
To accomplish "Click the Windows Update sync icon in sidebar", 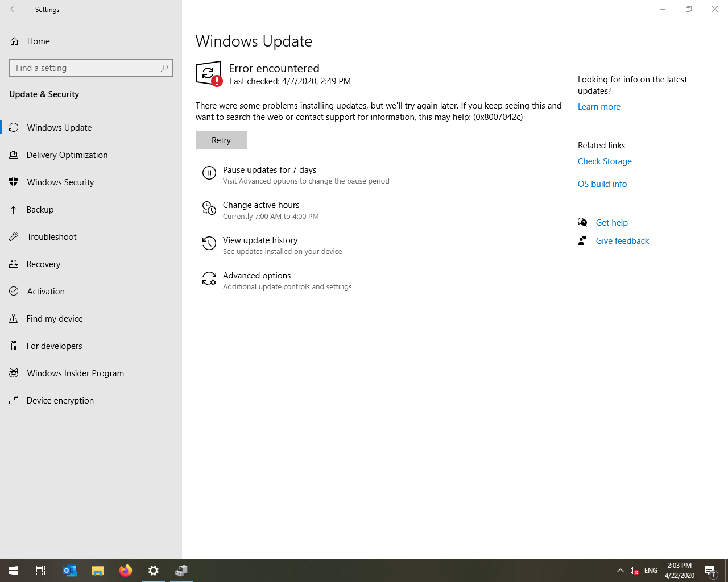I will coord(14,127).
